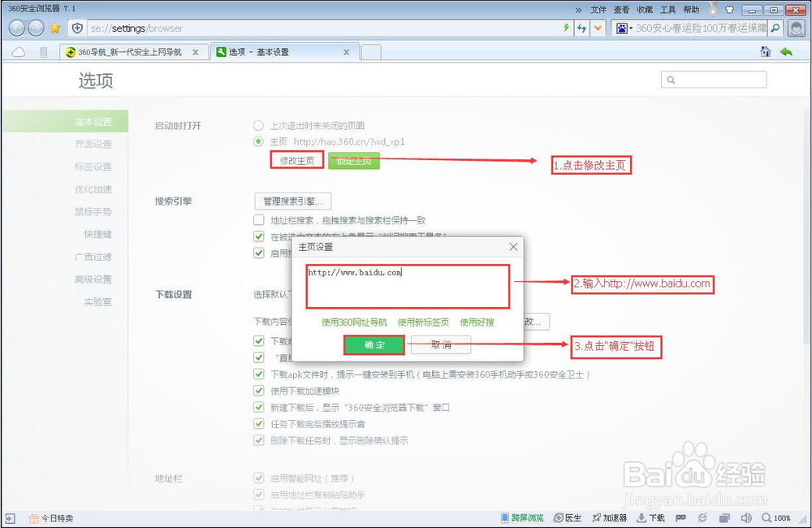Screen dimensions: 812x528
Task: Open a new tab with blank tab button
Action: (x=371, y=52)
